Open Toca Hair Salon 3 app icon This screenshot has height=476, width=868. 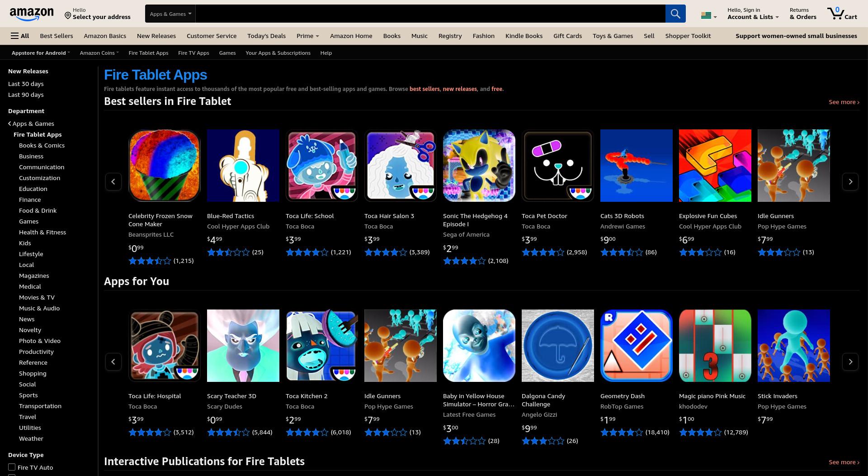click(401, 166)
